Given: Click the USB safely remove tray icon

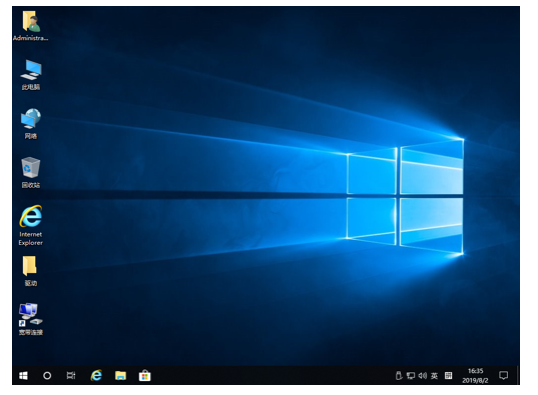Looking at the screenshot, I should point(398,376).
